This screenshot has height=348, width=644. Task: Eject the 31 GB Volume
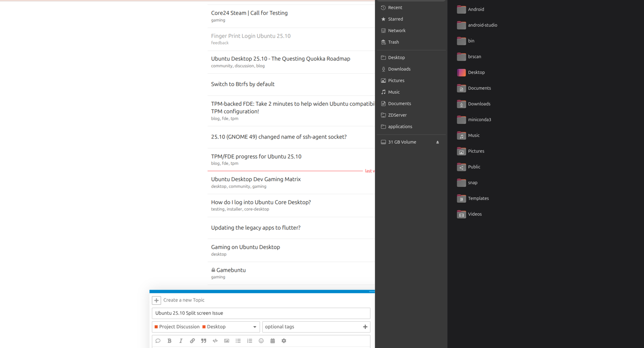tap(437, 142)
